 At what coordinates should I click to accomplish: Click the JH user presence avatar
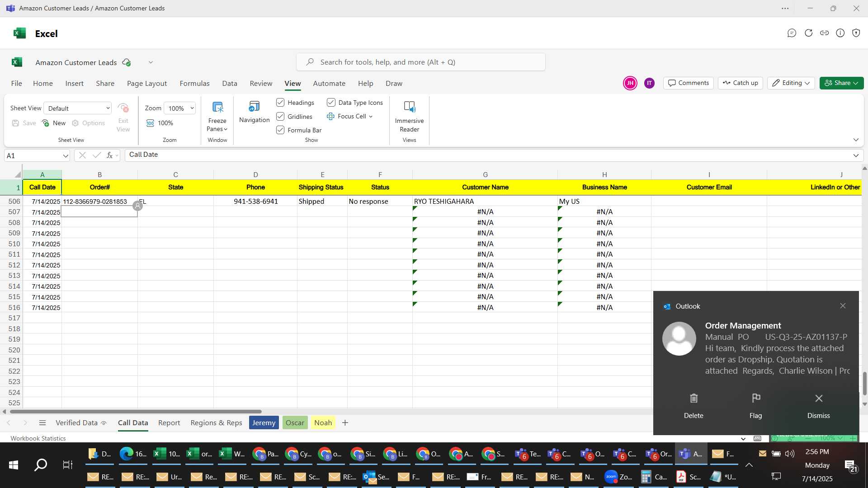pos(630,83)
